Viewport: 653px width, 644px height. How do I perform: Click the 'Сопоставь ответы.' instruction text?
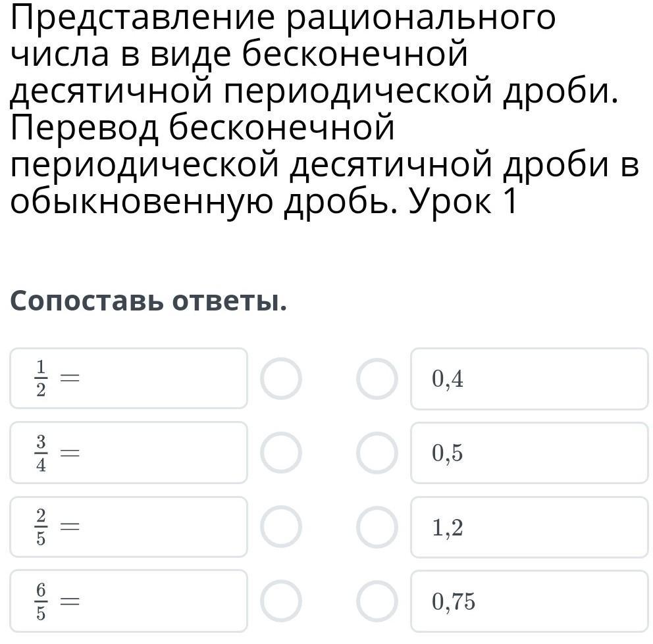[x=149, y=300]
